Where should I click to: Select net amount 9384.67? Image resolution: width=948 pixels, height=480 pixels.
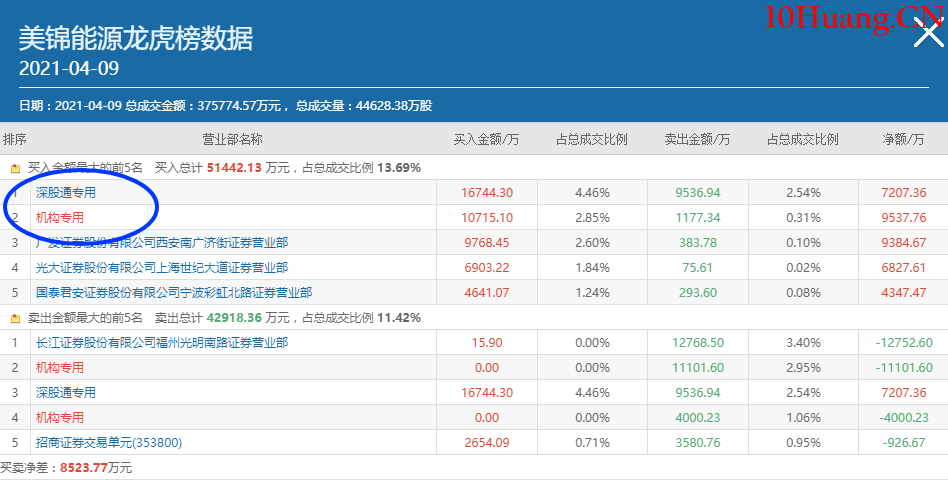click(904, 243)
